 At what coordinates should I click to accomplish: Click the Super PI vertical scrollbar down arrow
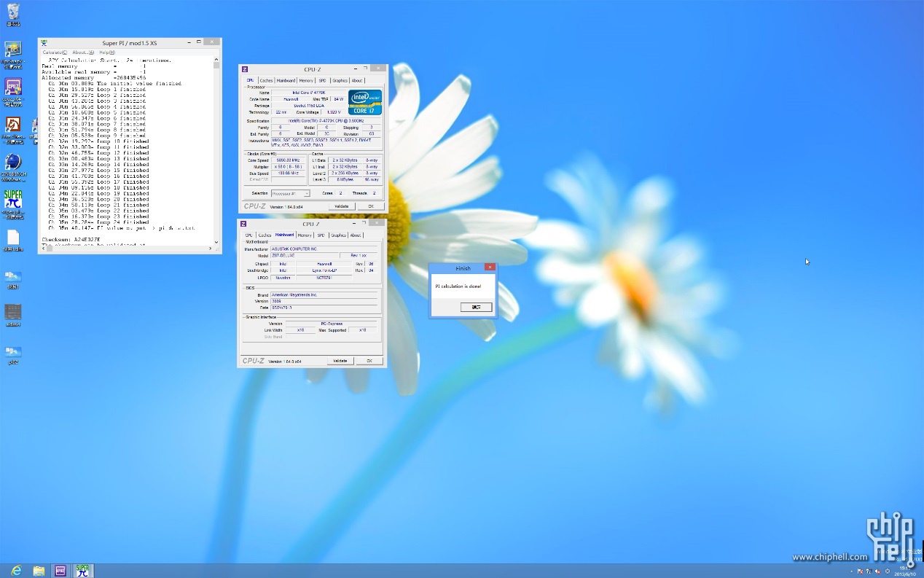(217, 241)
